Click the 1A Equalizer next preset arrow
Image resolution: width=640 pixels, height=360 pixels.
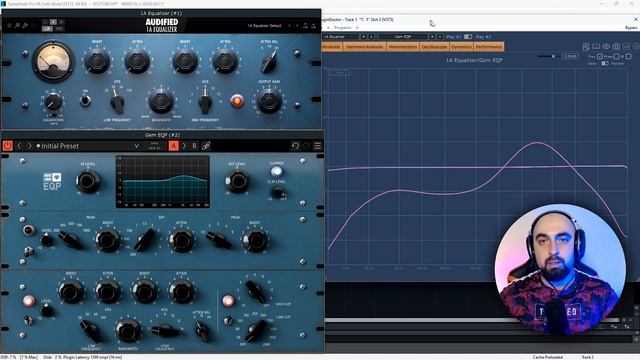tap(297, 25)
